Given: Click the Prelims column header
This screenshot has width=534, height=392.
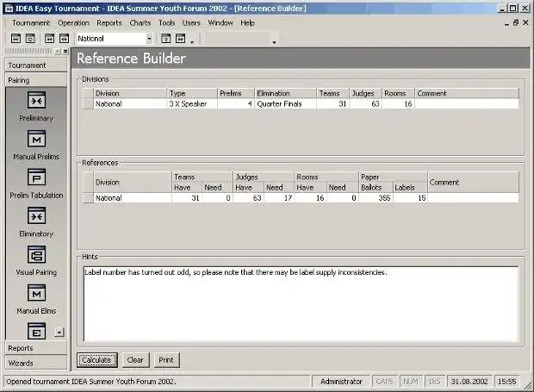Looking at the screenshot, I should 236,93.
